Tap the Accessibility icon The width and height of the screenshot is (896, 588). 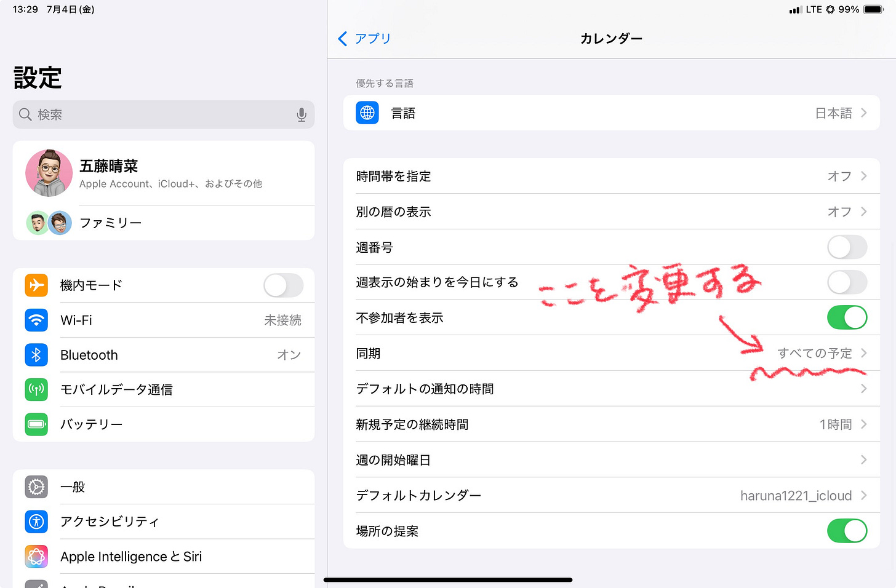tap(36, 522)
